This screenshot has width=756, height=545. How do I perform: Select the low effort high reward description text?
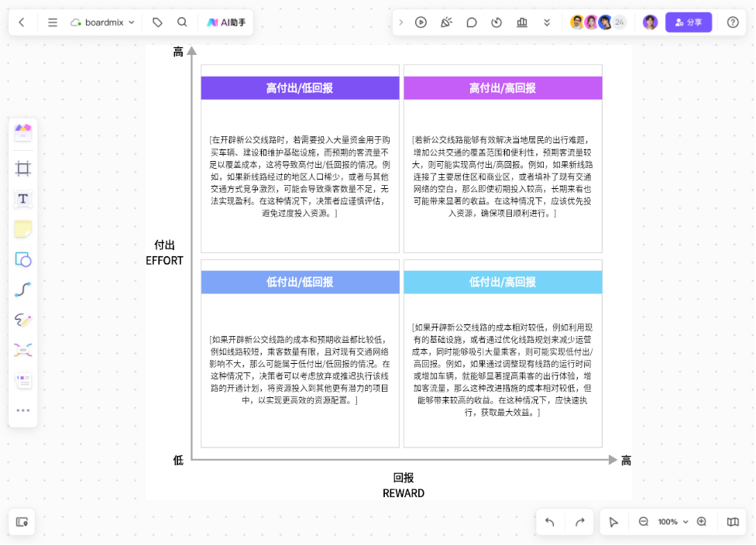click(503, 370)
